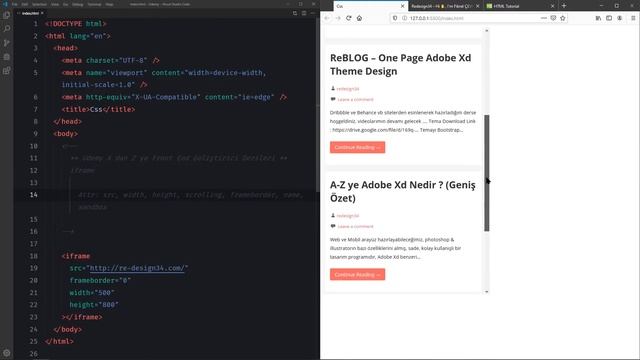Click Leave a comment under the ReBLOG post

[x=355, y=99]
